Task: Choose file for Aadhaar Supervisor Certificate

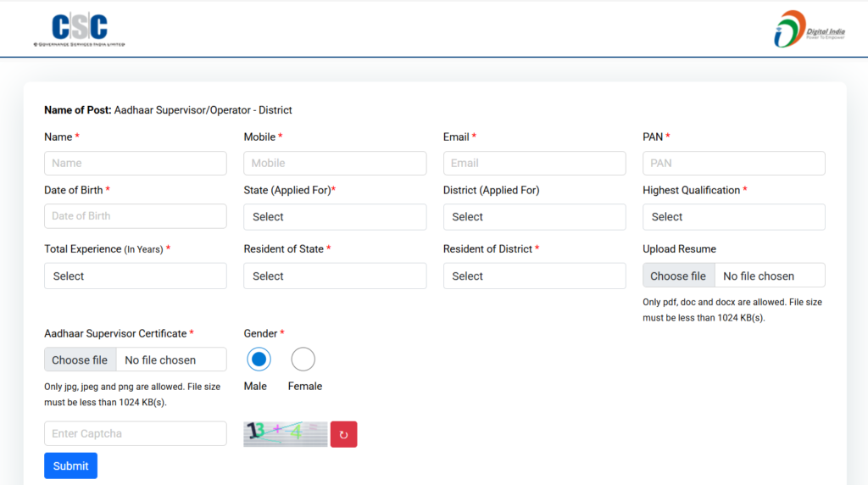Action: click(x=80, y=360)
